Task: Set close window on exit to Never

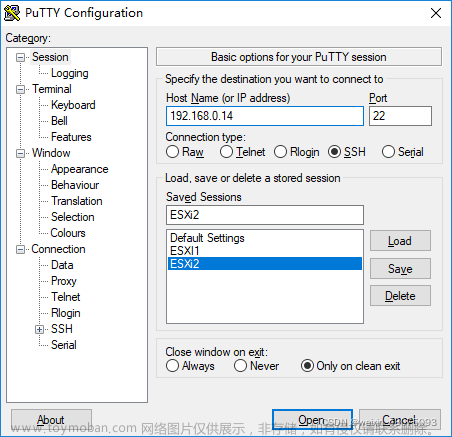Action: pyautogui.click(x=240, y=366)
